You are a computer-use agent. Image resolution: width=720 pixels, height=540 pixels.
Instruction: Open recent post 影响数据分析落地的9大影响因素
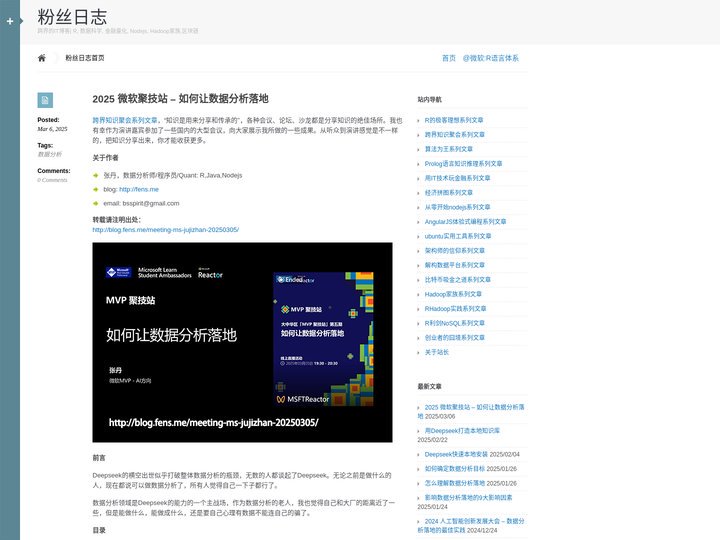(468, 497)
